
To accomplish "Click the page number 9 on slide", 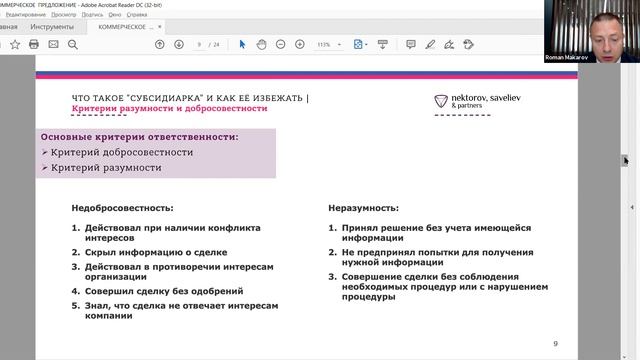I will point(556,344).
